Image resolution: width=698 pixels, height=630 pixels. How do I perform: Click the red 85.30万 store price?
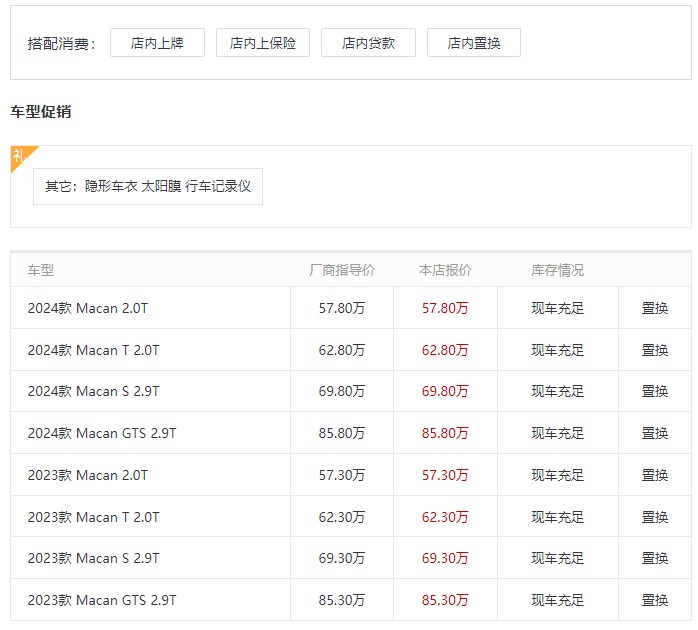coord(445,600)
